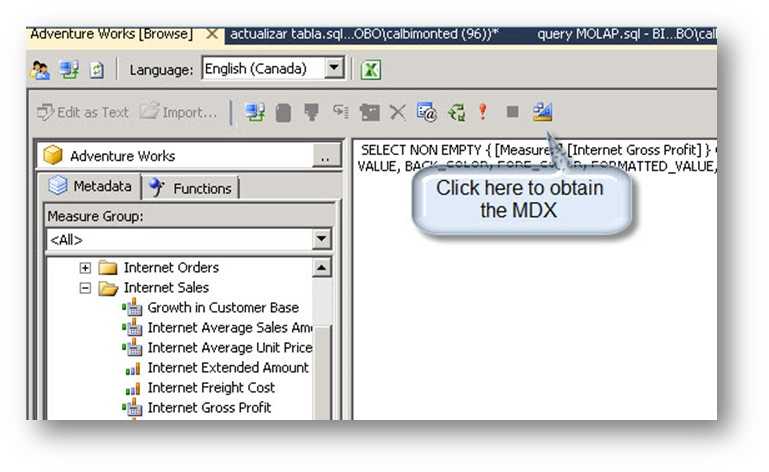Switch to the Functions tab
This screenshot has height=472, width=769.
click(191, 188)
